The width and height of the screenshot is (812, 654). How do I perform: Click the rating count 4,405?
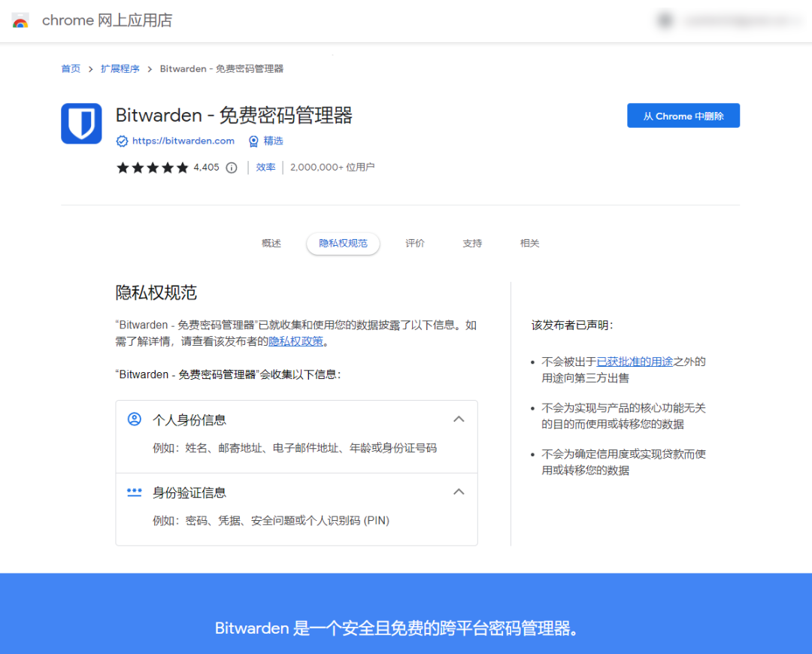(x=207, y=167)
